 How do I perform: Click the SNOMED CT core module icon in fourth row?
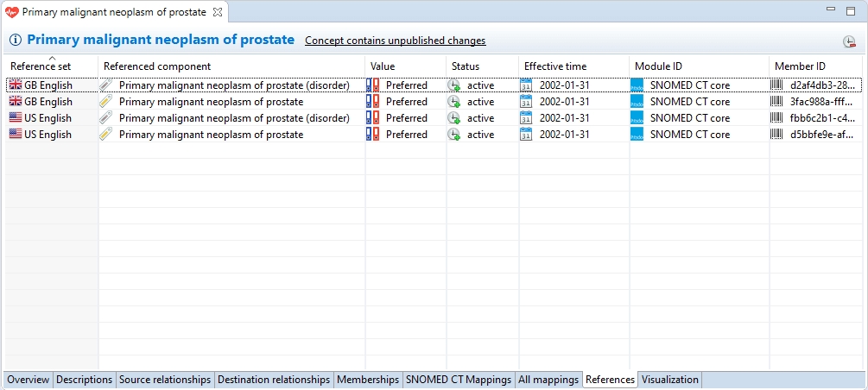point(637,135)
